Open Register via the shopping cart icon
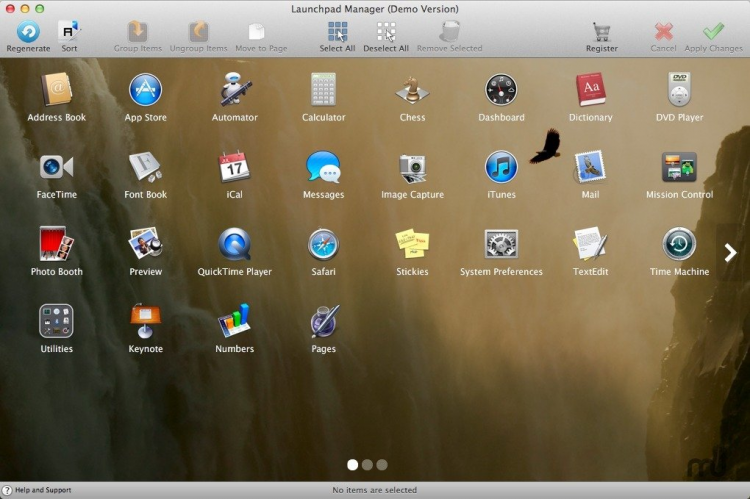Viewport: 750px width, 499px height. pyautogui.click(x=601, y=32)
